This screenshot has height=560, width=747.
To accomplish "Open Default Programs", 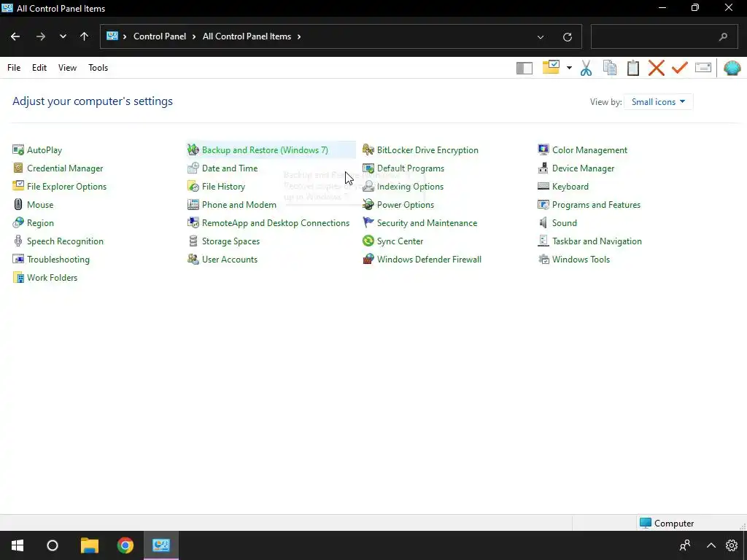I will click(403, 168).
